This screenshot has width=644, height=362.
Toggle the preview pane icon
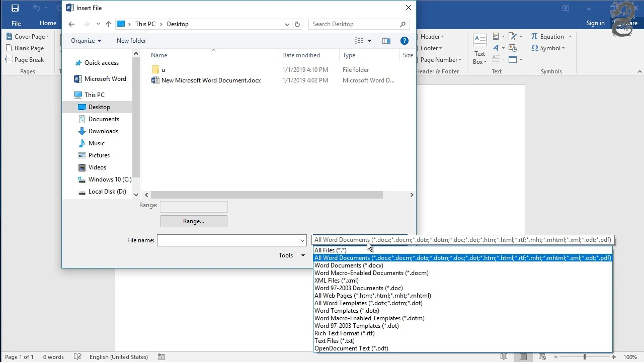(386, 41)
